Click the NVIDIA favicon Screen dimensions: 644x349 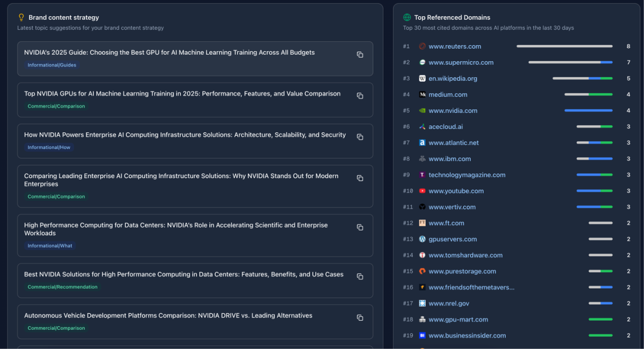click(x=422, y=110)
